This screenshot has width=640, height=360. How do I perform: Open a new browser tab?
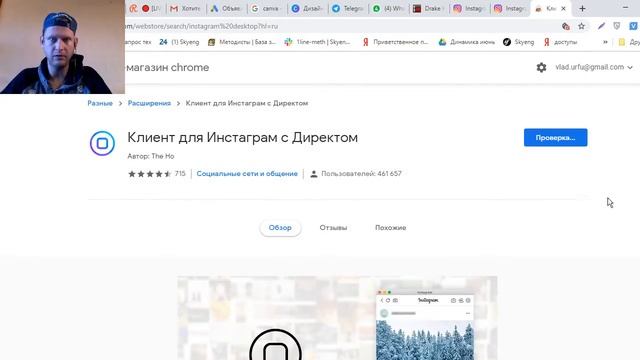(x=582, y=9)
